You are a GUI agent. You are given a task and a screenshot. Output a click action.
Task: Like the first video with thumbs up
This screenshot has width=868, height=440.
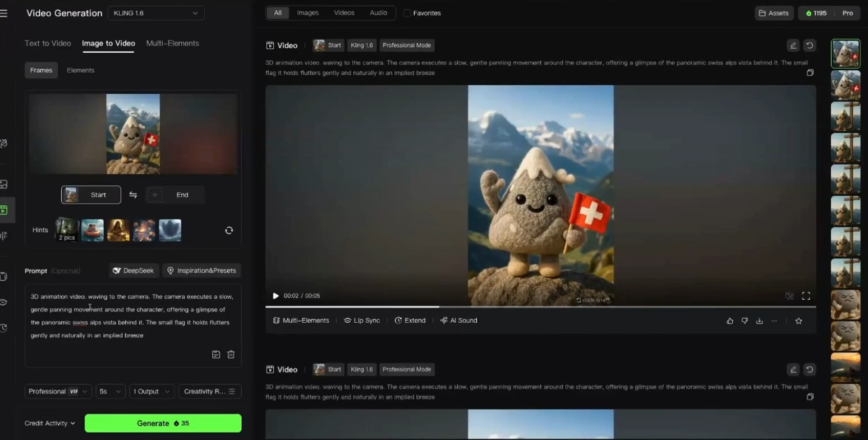click(730, 320)
